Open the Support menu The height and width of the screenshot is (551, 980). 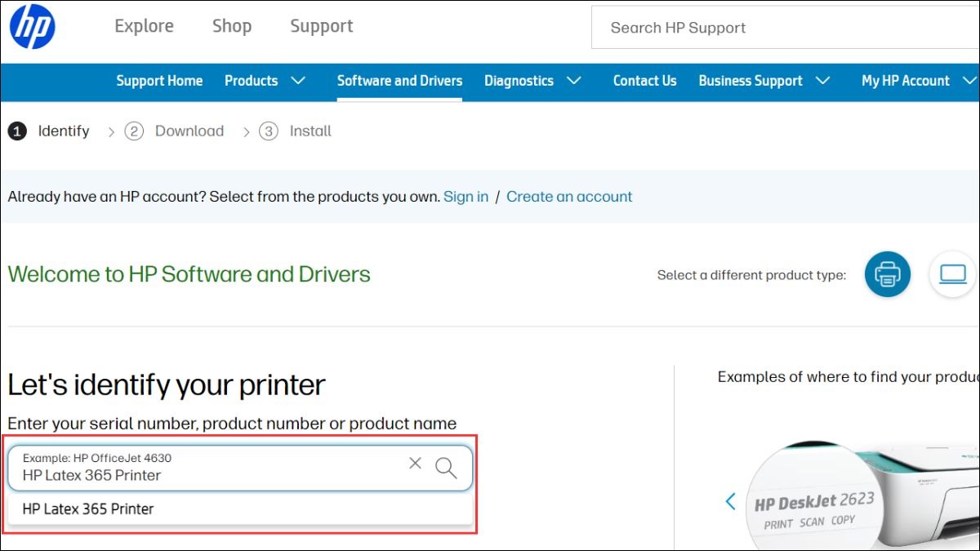322,26
